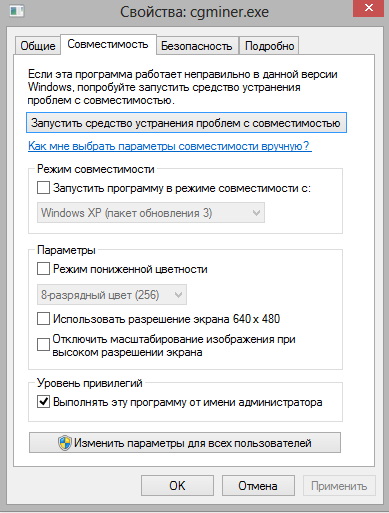389x513 pixels.
Task: Click the UAC shield icon on the button
Action: (65, 443)
